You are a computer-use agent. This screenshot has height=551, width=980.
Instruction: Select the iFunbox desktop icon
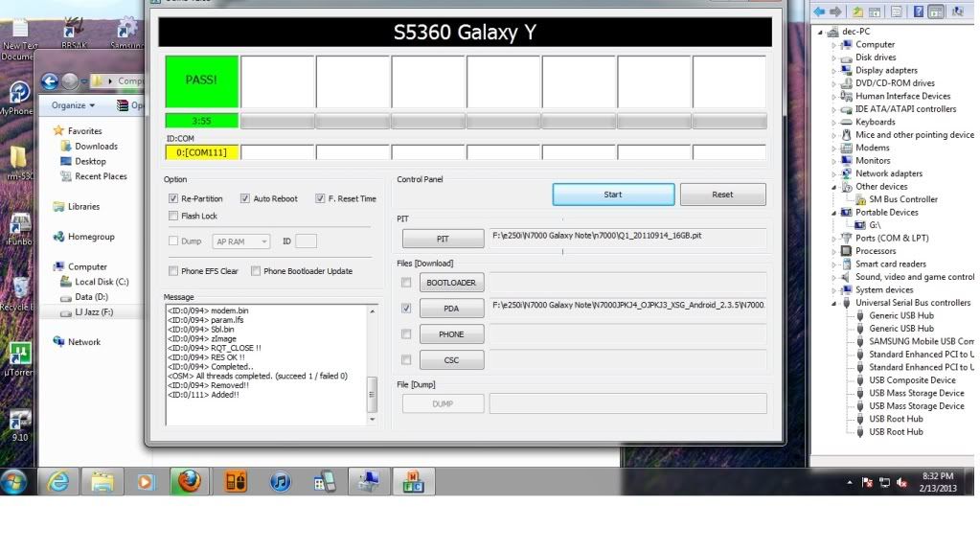[19, 229]
